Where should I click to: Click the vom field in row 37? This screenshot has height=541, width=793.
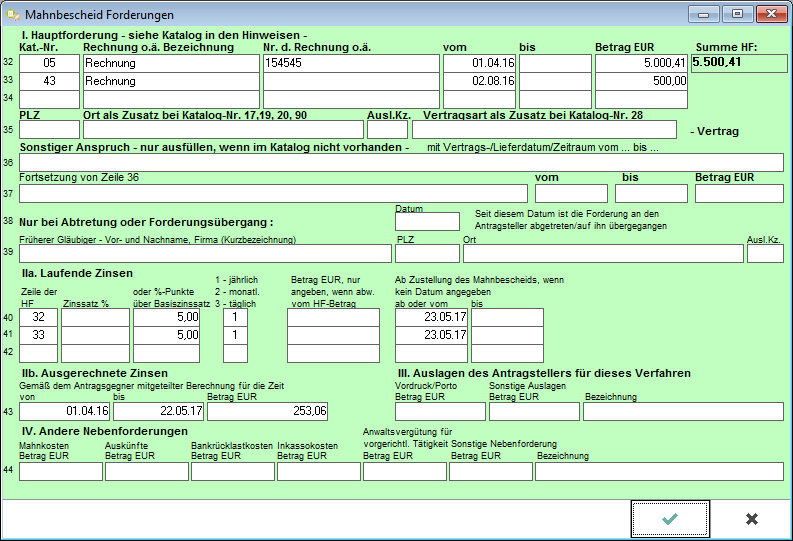point(571,194)
